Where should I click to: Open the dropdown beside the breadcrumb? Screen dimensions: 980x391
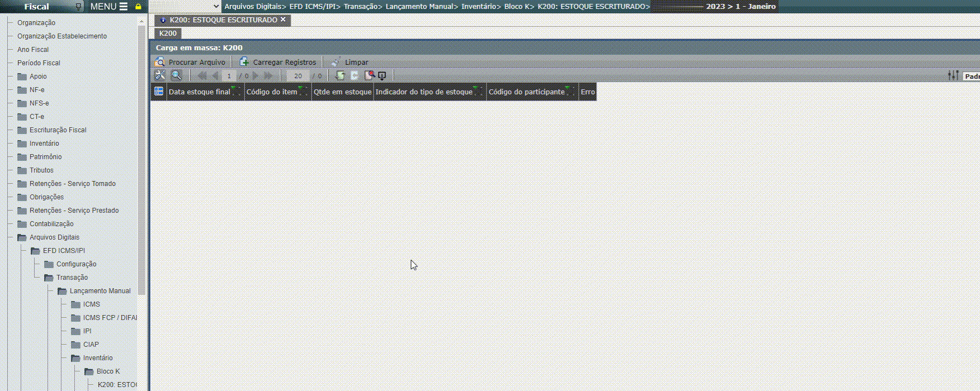pyautogui.click(x=216, y=7)
